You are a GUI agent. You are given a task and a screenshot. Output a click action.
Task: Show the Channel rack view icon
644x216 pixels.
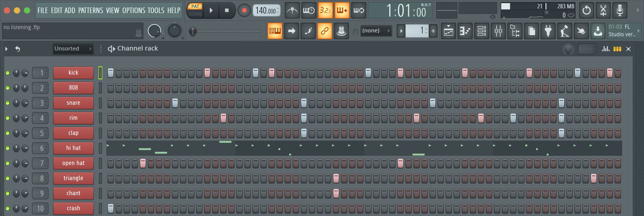click(482, 31)
